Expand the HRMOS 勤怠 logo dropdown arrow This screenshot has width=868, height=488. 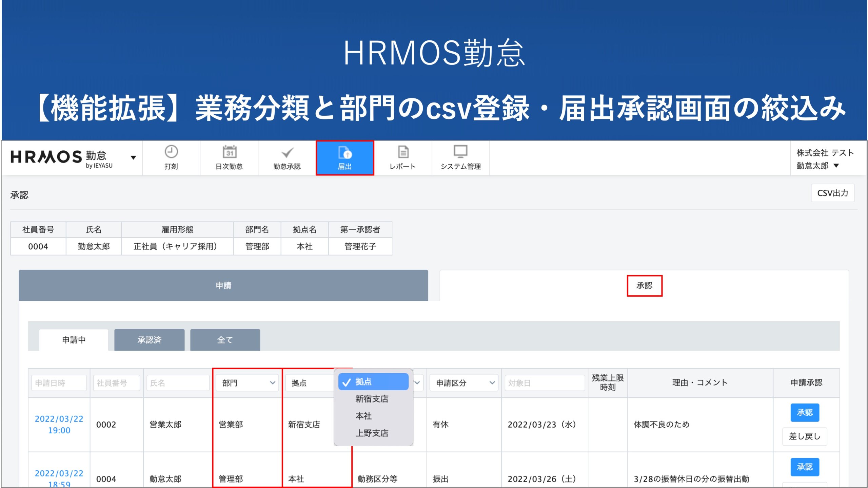click(x=133, y=157)
